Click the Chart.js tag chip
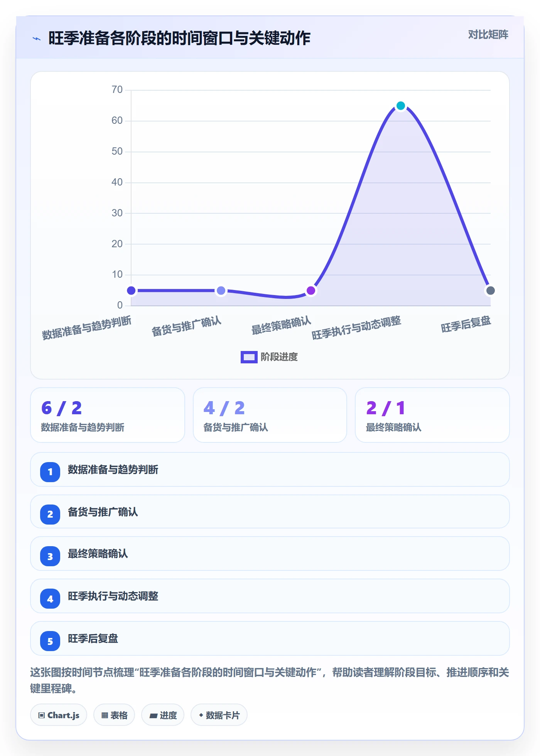Image resolution: width=540 pixels, height=756 pixels. click(x=59, y=715)
